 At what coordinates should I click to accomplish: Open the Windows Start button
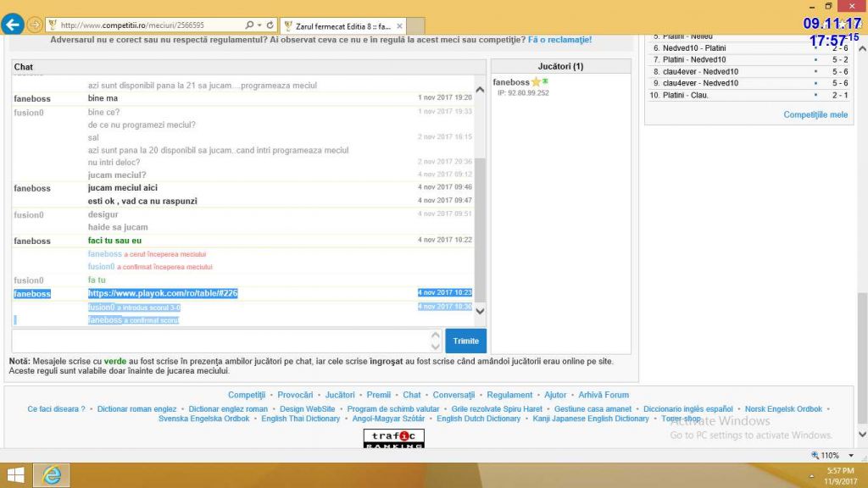15,475
